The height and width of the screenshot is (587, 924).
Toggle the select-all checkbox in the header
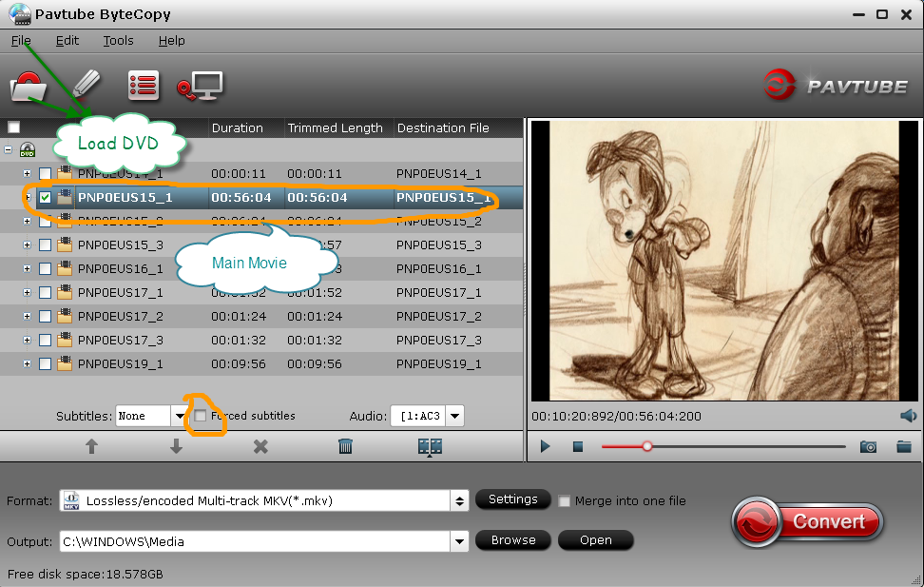[13, 127]
